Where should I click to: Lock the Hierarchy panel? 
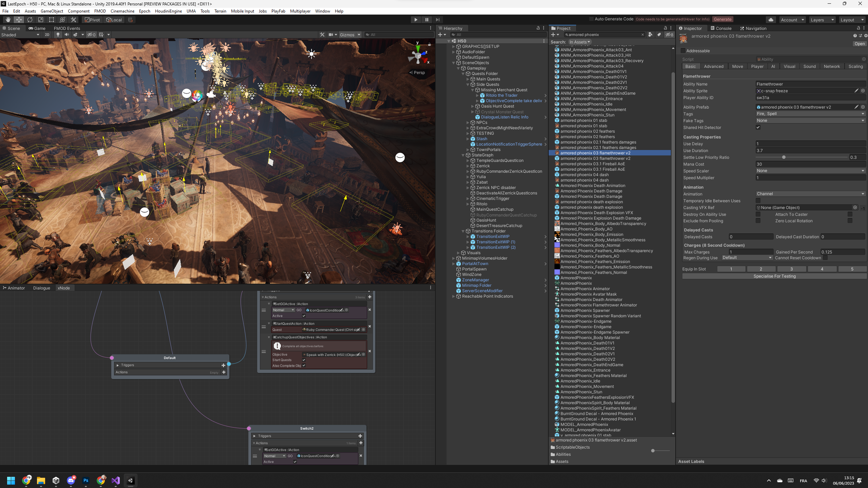pyautogui.click(x=538, y=28)
